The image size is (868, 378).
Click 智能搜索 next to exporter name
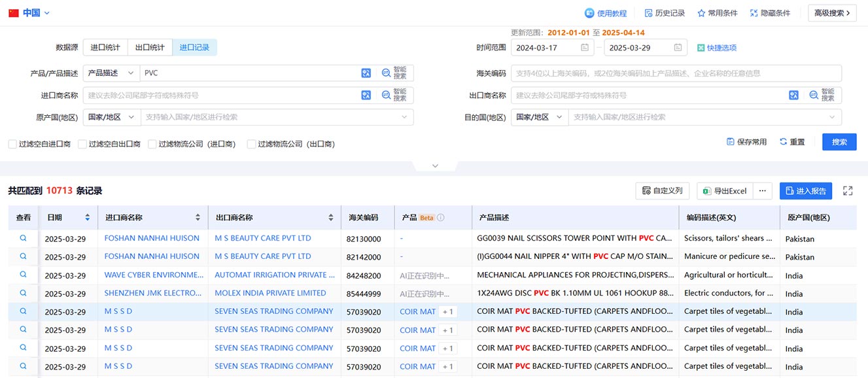point(822,95)
